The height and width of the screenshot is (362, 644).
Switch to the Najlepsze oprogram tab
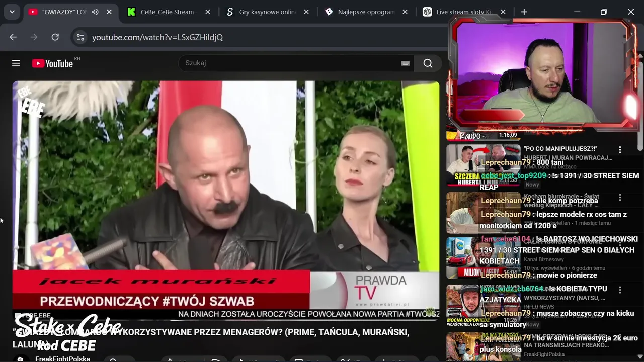pyautogui.click(x=366, y=12)
